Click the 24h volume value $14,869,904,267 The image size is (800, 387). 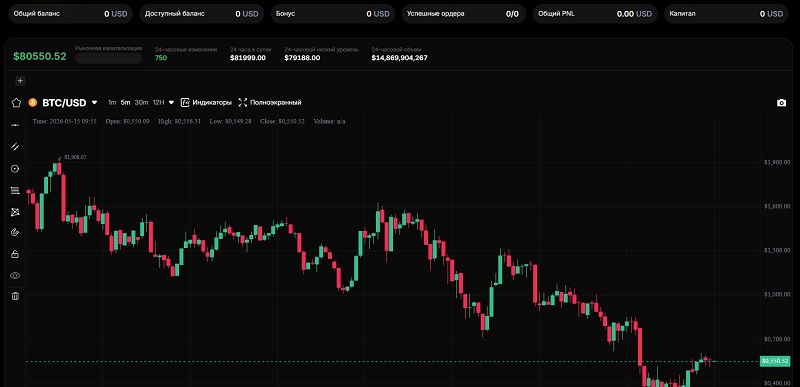tap(399, 58)
